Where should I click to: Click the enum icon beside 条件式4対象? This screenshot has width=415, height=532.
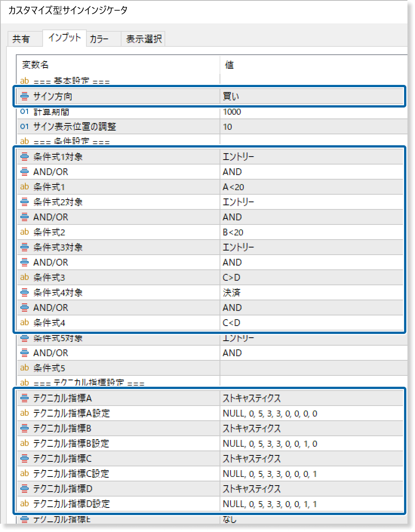click(24, 292)
